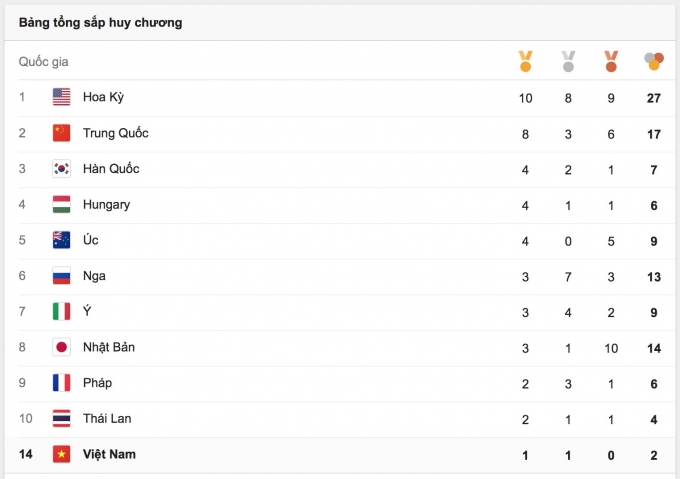Click the Bảng tổng sắp huy chương title

tap(100, 22)
